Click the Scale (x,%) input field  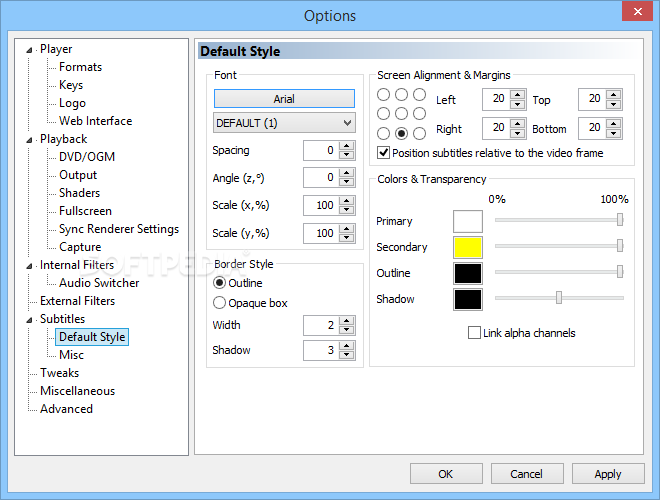point(322,205)
